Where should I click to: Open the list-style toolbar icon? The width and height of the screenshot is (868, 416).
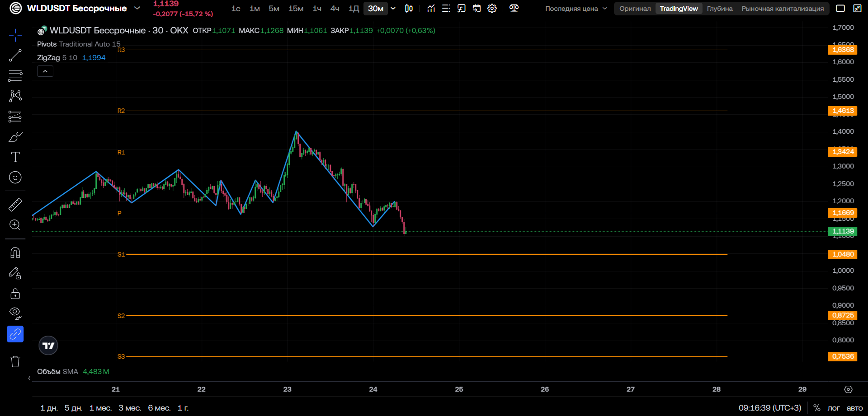click(x=446, y=8)
